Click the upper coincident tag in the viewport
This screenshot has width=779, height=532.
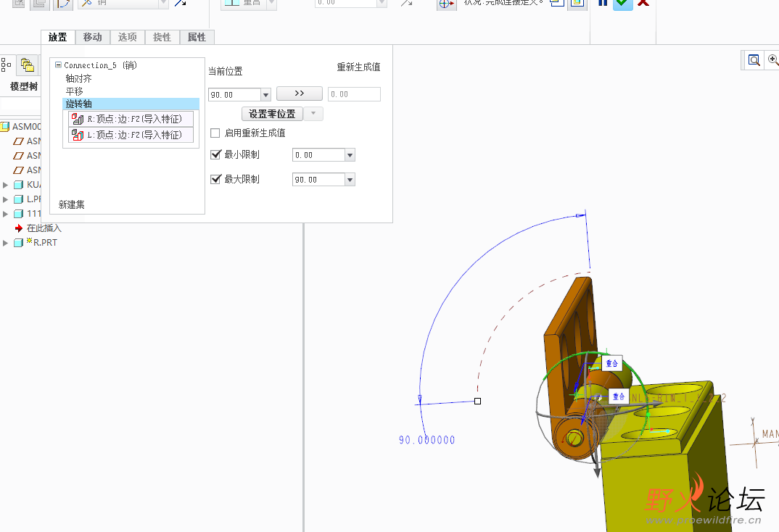click(x=612, y=363)
